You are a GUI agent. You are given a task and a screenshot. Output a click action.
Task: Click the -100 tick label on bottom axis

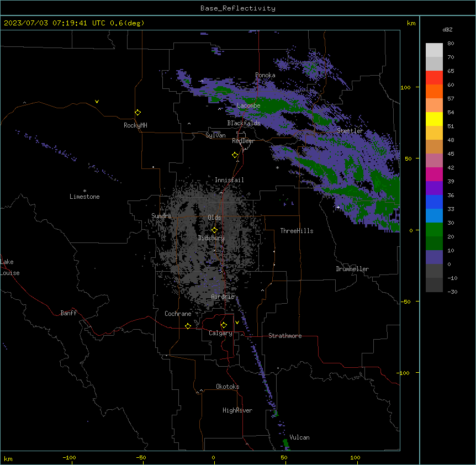click(69, 457)
